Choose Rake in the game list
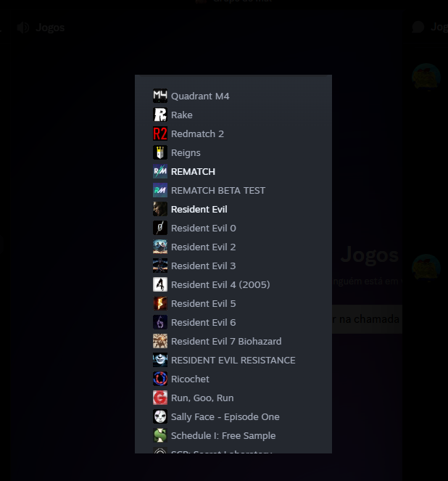Viewport: 448px width, 481px height. pyautogui.click(x=182, y=115)
